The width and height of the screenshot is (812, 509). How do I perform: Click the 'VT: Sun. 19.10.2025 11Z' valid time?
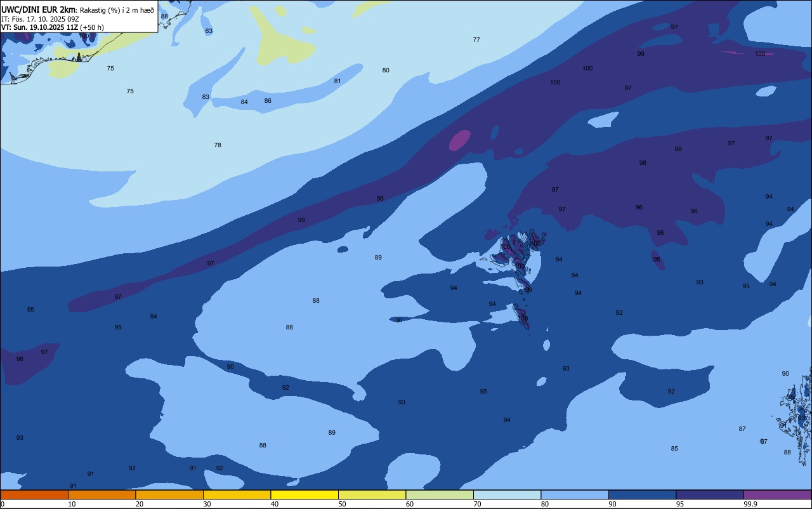[x=39, y=27]
